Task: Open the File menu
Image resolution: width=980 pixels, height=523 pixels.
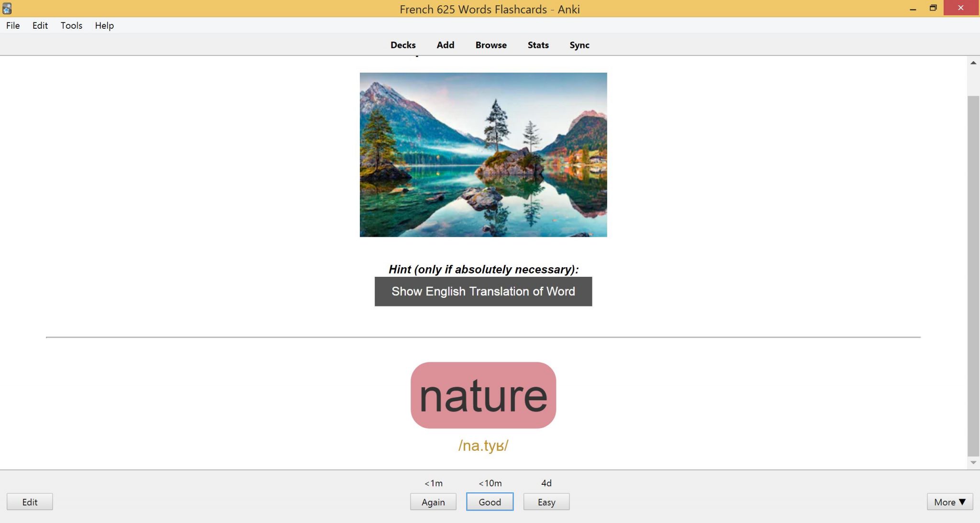Action: 12,25
